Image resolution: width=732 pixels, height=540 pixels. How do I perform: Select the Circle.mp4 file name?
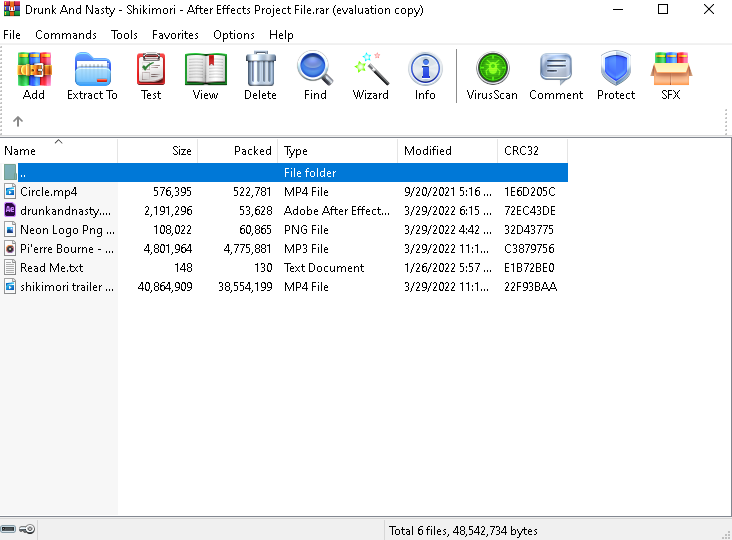pyautogui.click(x=49, y=192)
